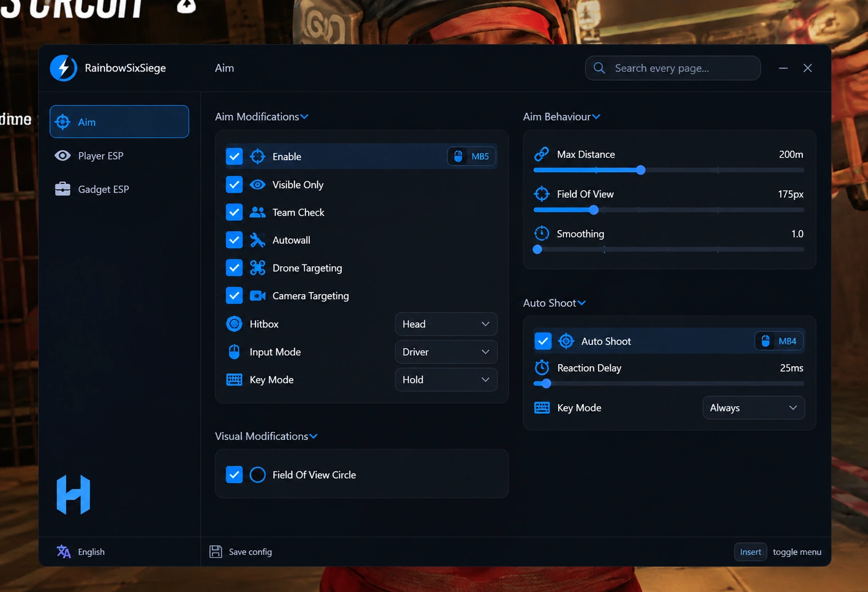Click the eye icon beside Visible Only
868x592 pixels.
pyautogui.click(x=258, y=185)
